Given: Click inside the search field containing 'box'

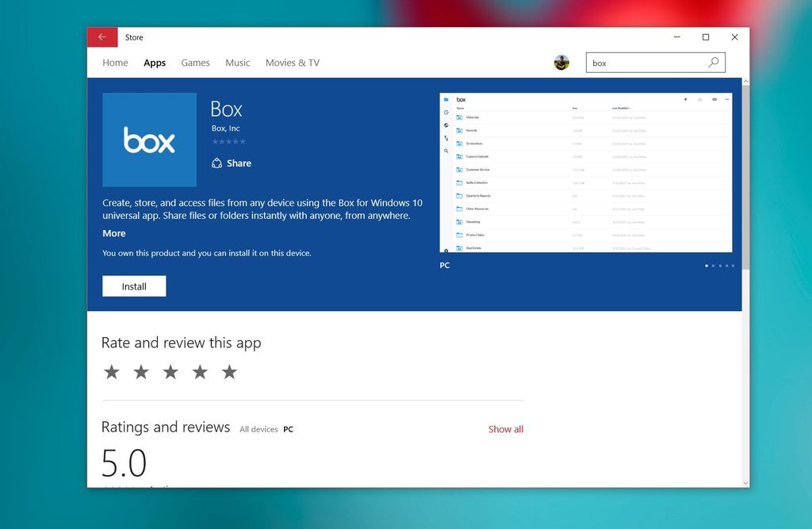Looking at the screenshot, I should coord(634,62).
